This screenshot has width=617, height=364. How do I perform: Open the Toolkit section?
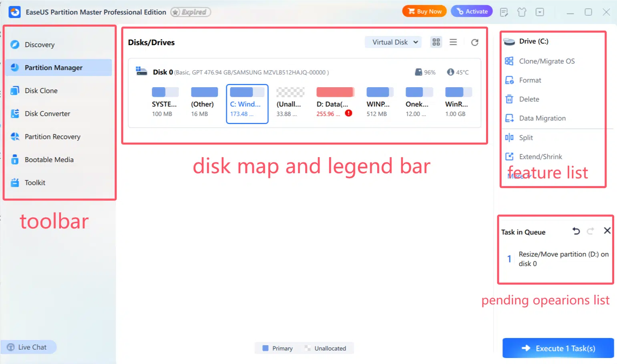35,183
